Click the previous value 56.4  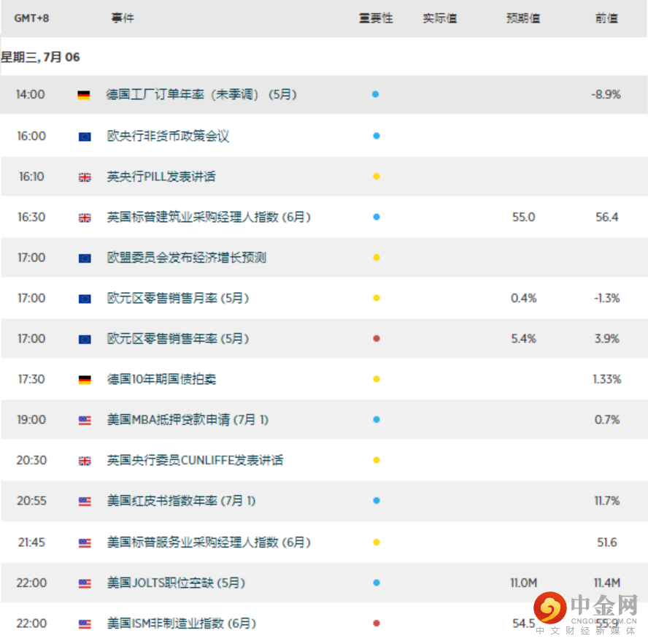click(x=606, y=217)
